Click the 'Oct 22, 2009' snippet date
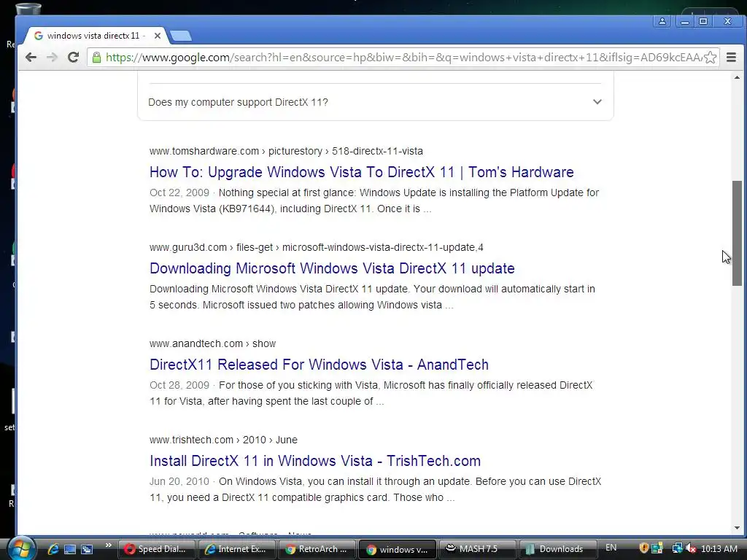747x560 pixels. click(x=179, y=192)
